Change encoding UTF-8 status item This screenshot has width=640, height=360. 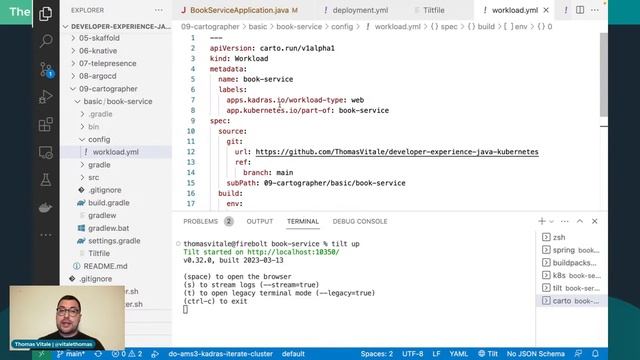413,354
